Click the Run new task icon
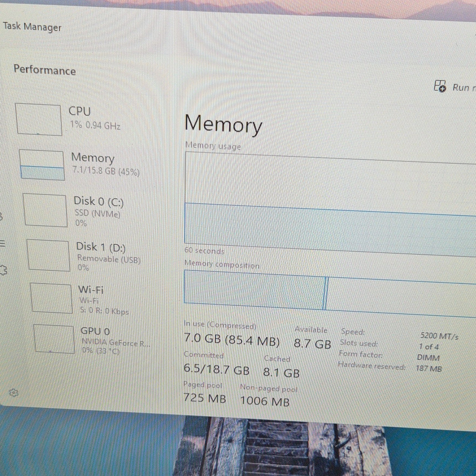 440,86
